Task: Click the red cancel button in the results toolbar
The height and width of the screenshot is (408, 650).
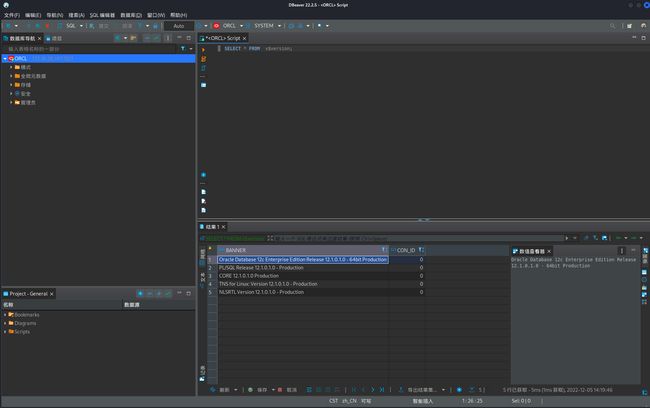Action: tap(280, 390)
